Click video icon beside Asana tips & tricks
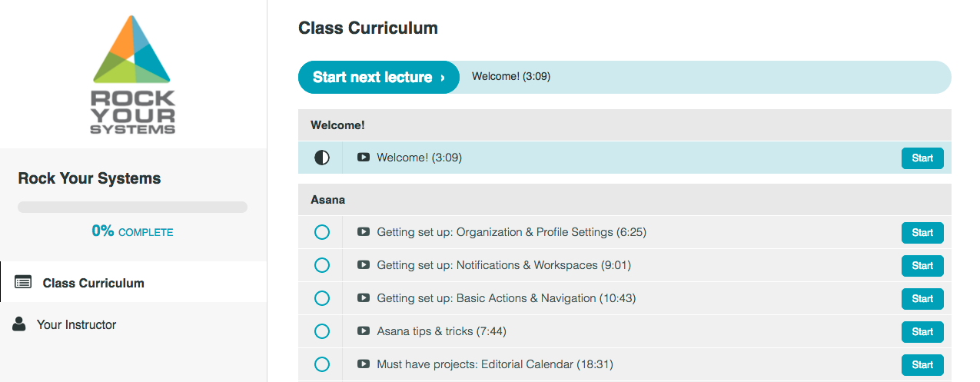This screenshot has height=382, width=980. (364, 331)
